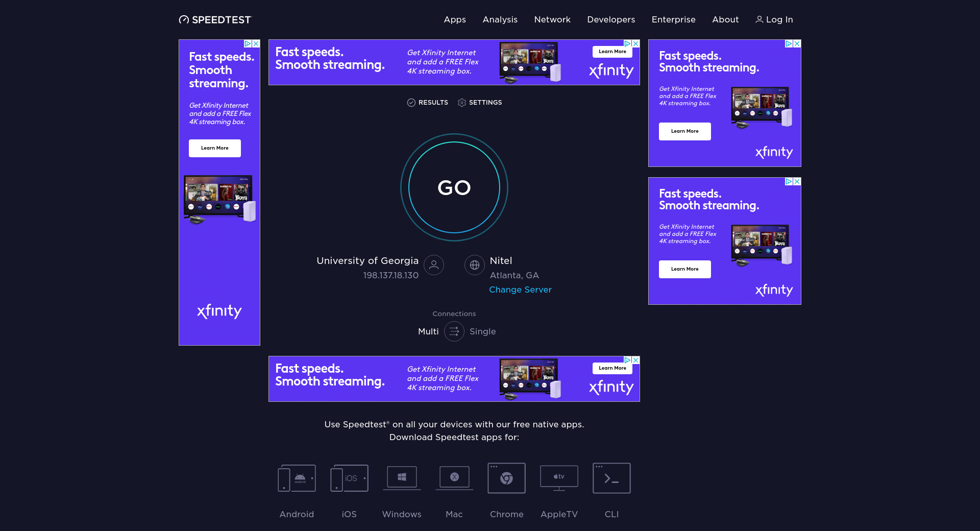The height and width of the screenshot is (531, 980).
Task: Close the left sidebar Xfinity ad
Action: 256,44
